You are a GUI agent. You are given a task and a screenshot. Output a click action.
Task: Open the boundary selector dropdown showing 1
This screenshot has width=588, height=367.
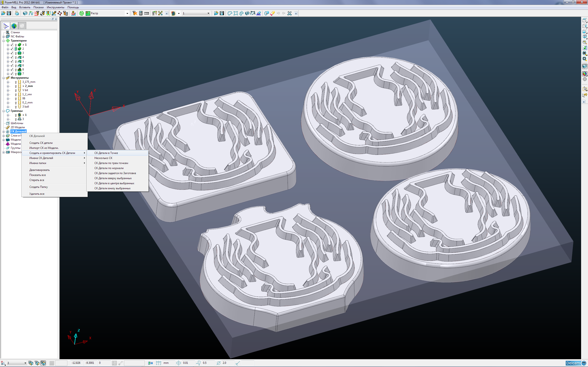pyautogui.click(x=208, y=13)
